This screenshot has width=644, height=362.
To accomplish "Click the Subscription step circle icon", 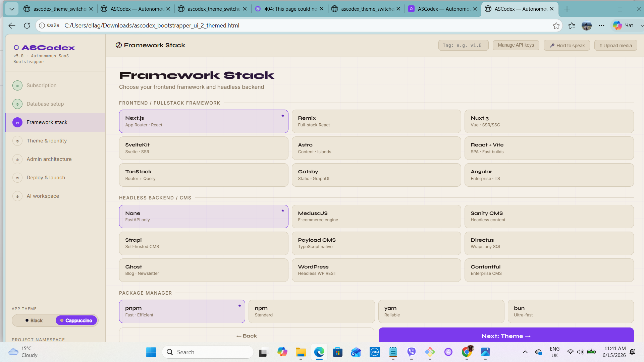I will [x=17, y=85].
